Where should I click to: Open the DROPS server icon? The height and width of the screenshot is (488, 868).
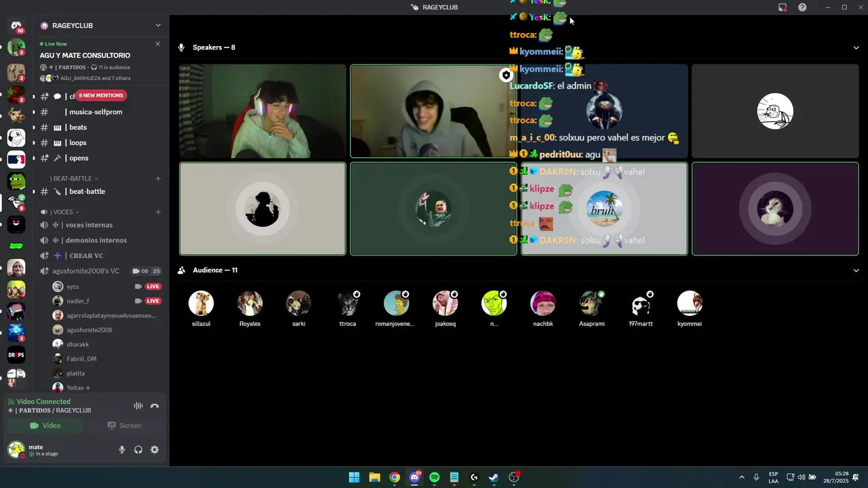pos(16,354)
